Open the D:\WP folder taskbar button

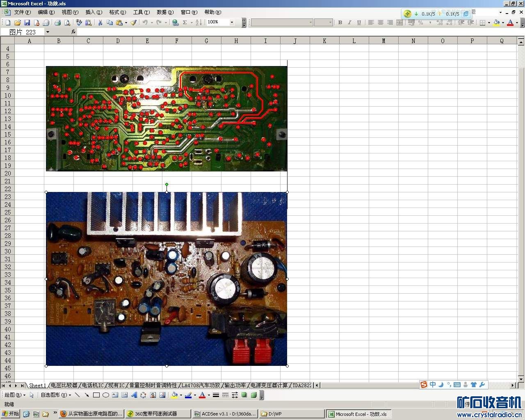[x=292, y=414]
